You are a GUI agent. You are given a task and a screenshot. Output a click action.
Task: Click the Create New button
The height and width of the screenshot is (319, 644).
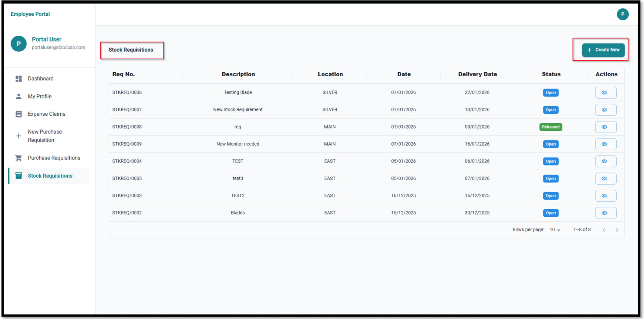(x=603, y=50)
